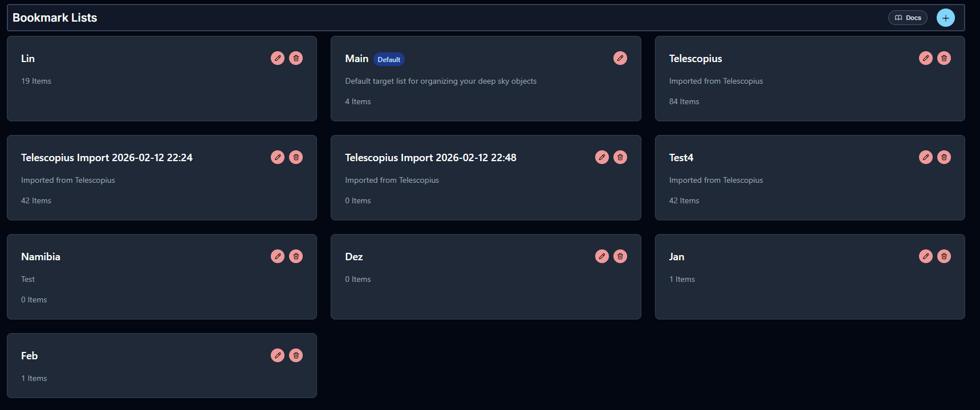Click 'Test' description on Namibia card
Image resolution: width=980 pixels, height=410 pixels.
(x=28, y=279)
